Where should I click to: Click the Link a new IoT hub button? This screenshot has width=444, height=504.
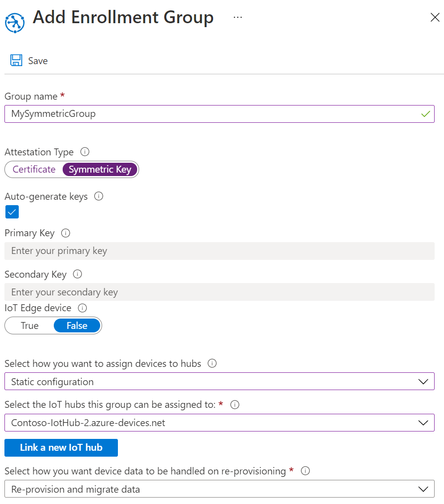pyautogui.click(x=61, y=448)
